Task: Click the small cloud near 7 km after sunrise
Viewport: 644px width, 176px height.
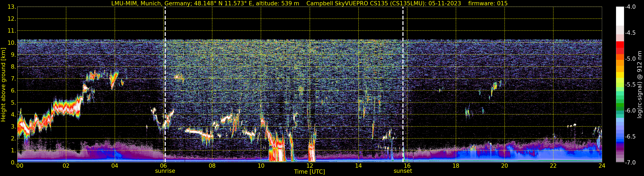Action: (179, 78)
